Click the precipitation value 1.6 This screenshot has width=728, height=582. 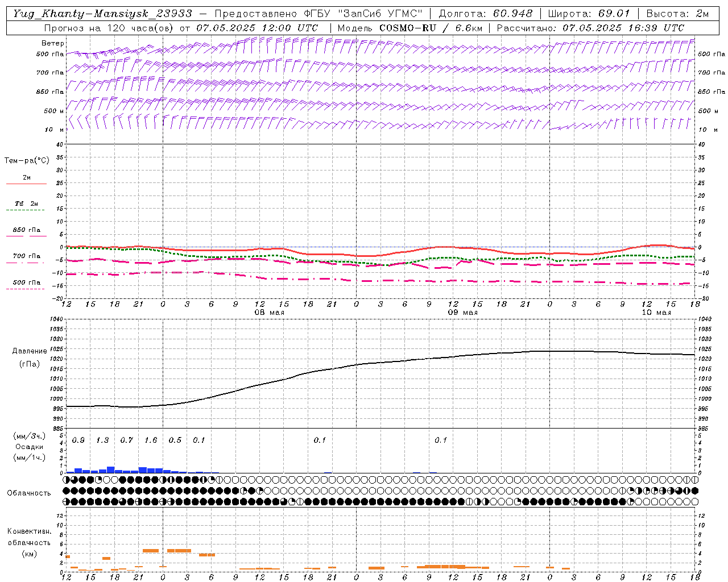(x=151, y=440)
